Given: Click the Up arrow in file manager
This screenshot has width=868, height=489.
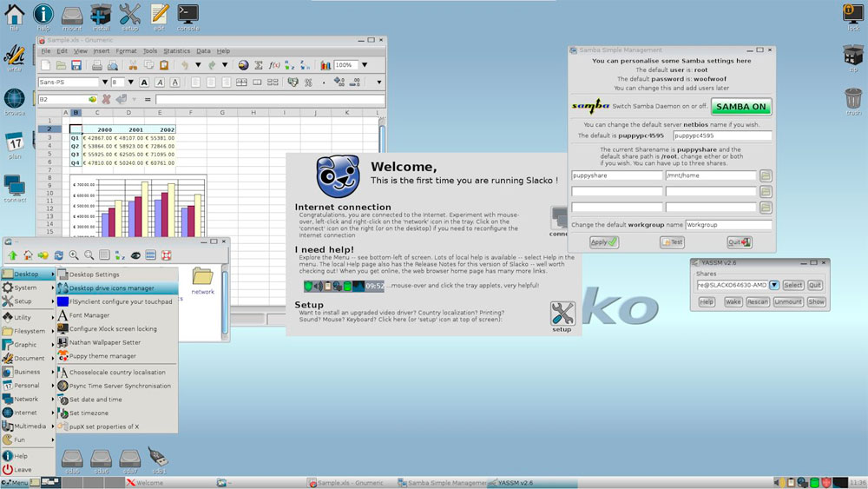Looking at the screenshot, I should click(x=12, y=255).
